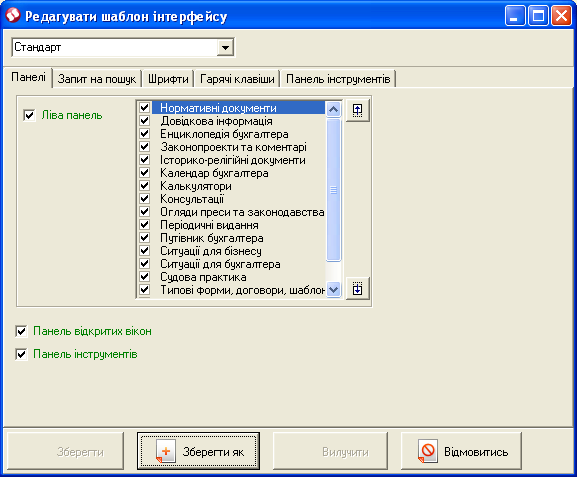Disable the Калькулятори checkbox
Screen dimensions: 577x477
pyautogui.click(x=145, y=186)
